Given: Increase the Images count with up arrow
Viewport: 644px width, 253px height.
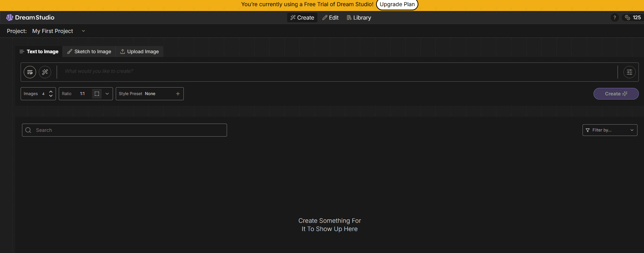Looking at the screenshot, I should (x=51, y=91).
